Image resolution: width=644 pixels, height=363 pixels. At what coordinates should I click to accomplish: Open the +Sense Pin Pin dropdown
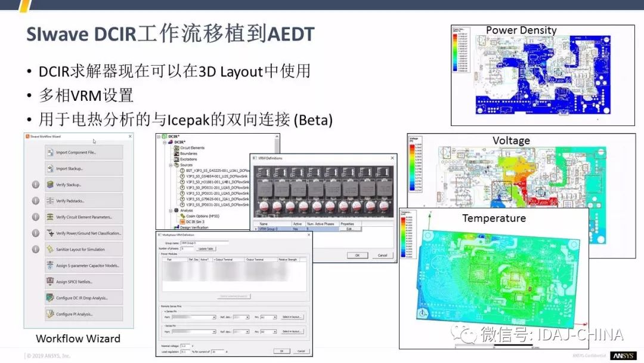click(x=274, y=318)
